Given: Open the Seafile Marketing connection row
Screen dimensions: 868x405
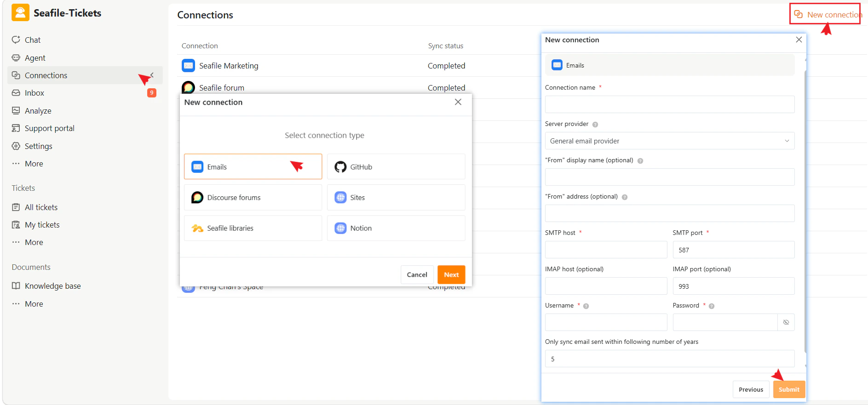Looking at the screenshot, I should [359, 66].
